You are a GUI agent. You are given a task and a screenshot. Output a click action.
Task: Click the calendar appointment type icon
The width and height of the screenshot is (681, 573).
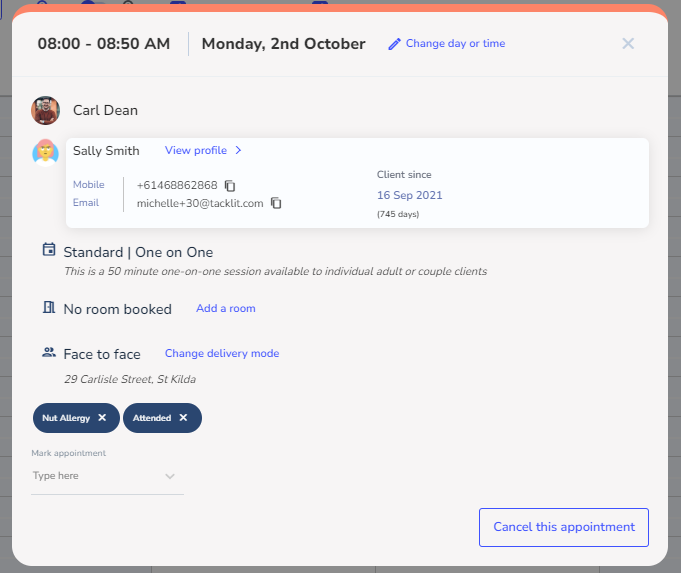[x=49, y=250]
